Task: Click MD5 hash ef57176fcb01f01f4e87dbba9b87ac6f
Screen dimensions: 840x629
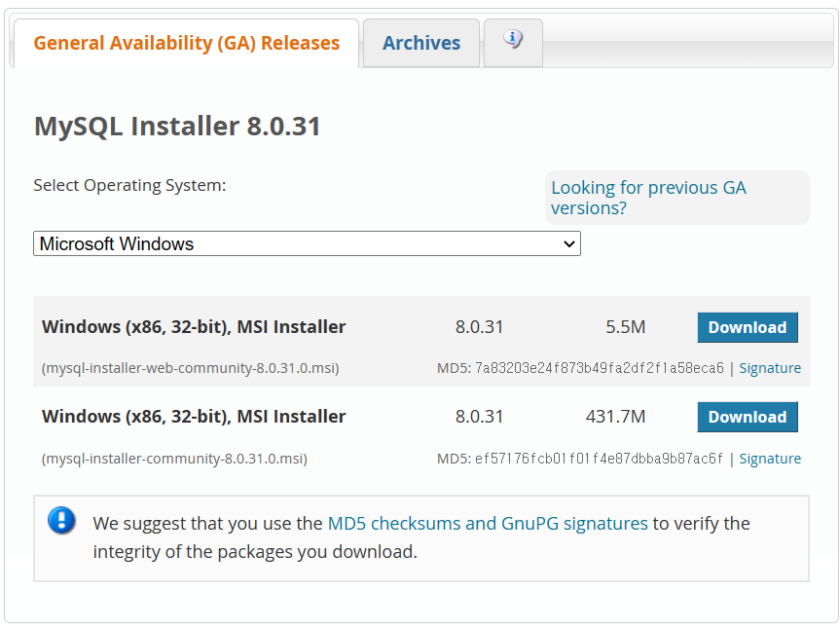Action: pos(599,459)
